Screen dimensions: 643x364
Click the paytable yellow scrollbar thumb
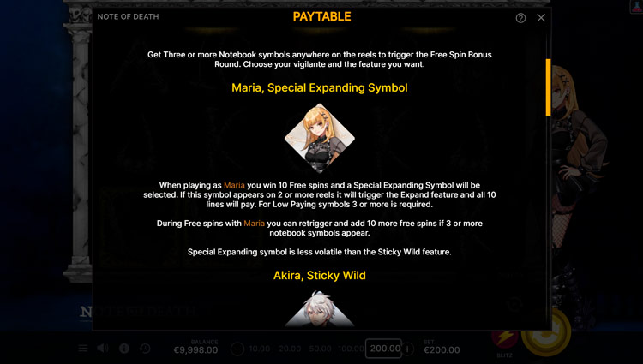pyautogui.click(x=549, y=87)
